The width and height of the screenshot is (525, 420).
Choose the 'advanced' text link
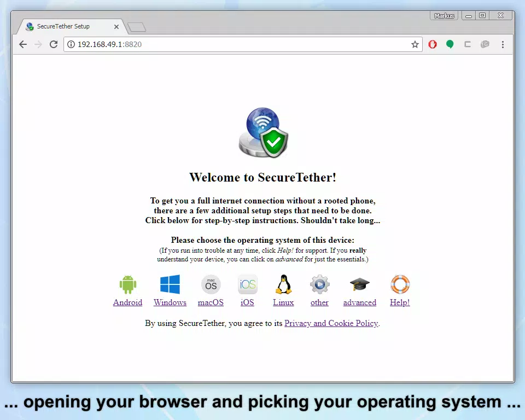click(x=360, y=302)
